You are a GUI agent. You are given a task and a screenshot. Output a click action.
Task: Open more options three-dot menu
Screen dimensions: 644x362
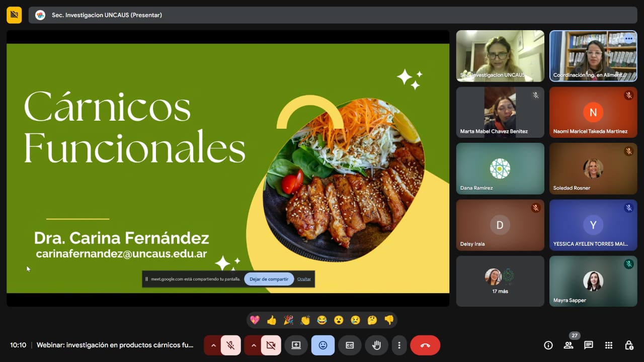click(x=399, y=345)
